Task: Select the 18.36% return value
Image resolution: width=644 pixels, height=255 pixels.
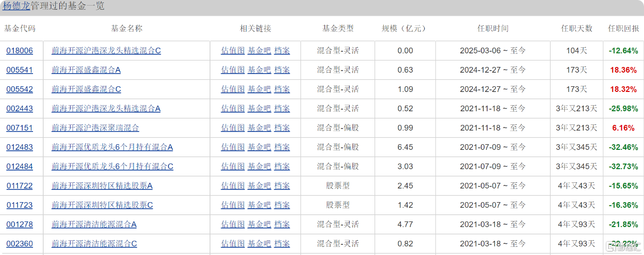Action: point(624,70)
